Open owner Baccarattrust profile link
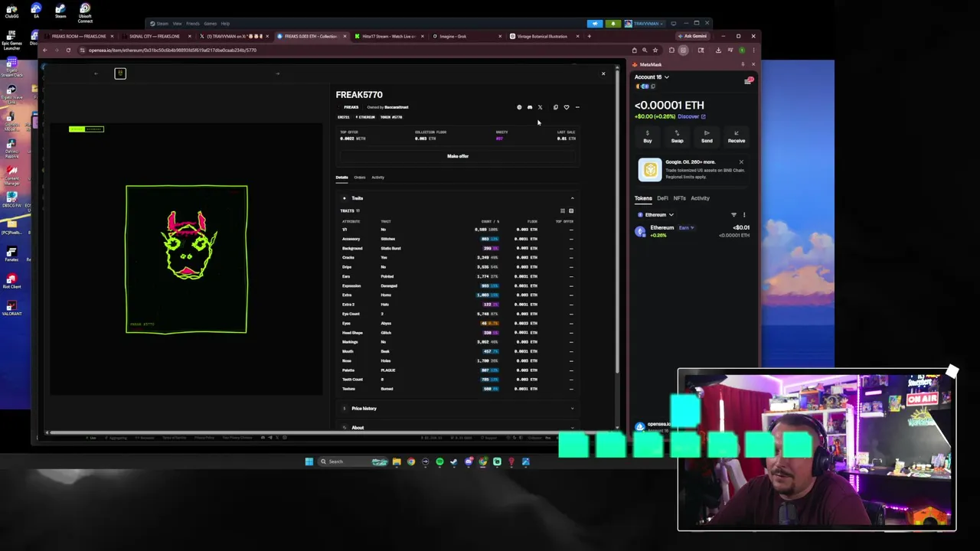Viewport: 980px width, 551px height. coord(397,107)
